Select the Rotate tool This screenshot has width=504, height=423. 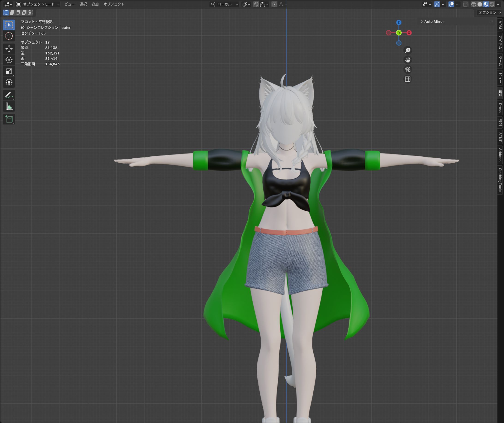[9, 60]
